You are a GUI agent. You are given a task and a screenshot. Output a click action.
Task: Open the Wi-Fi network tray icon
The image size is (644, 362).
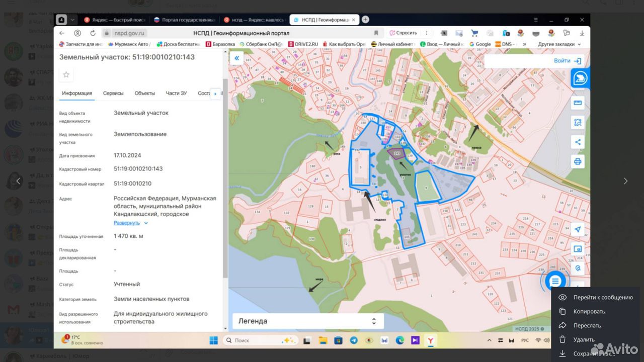[538, 340]
